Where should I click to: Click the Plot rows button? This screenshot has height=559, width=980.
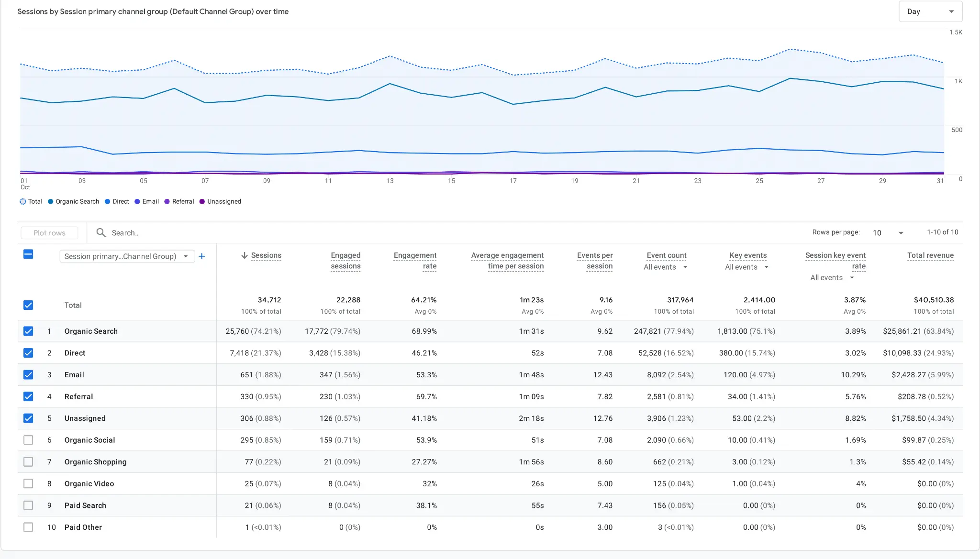pos(49,232)
